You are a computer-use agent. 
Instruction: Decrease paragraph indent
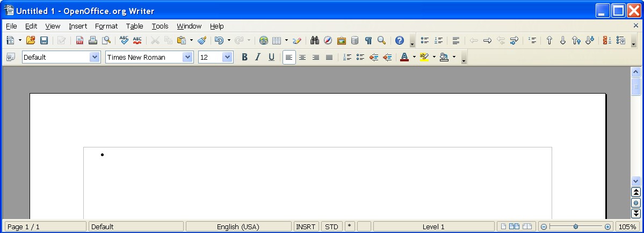pos(374,57)
